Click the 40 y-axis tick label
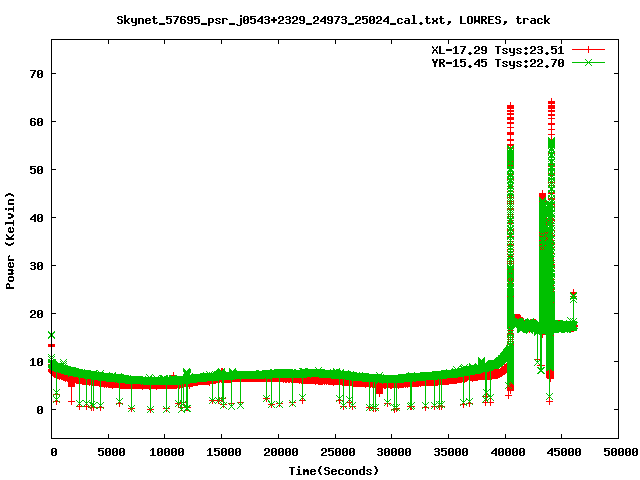This screenshot has width=640, height=480. pos(36,218)
